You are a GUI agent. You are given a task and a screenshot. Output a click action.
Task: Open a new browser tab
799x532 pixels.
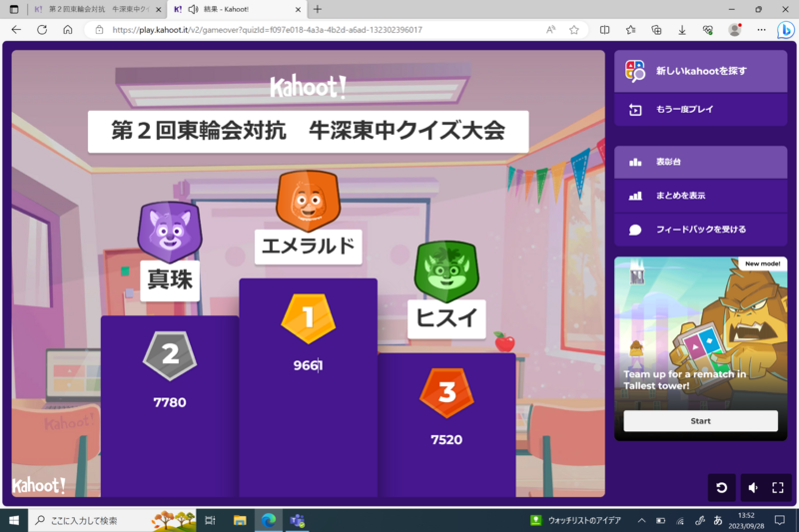(x=318, y=9)
